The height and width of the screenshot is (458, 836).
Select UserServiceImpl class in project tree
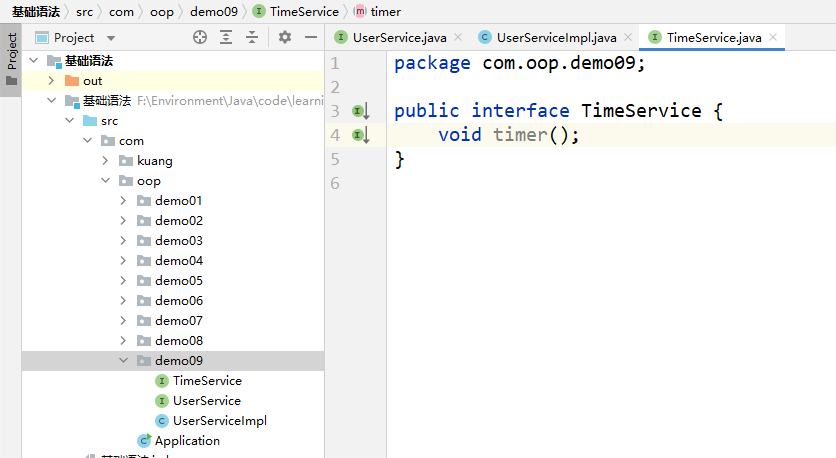click(173, 421)
